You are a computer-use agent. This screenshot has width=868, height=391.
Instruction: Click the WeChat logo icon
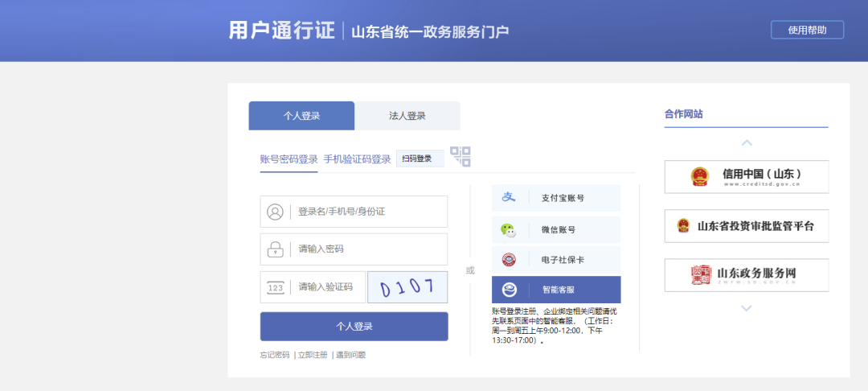[x=508, y=229]
